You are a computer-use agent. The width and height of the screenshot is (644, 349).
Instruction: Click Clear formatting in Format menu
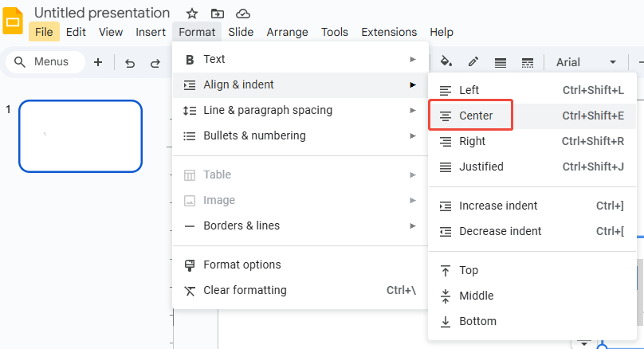pyautogui.click(x=245, y=290)
